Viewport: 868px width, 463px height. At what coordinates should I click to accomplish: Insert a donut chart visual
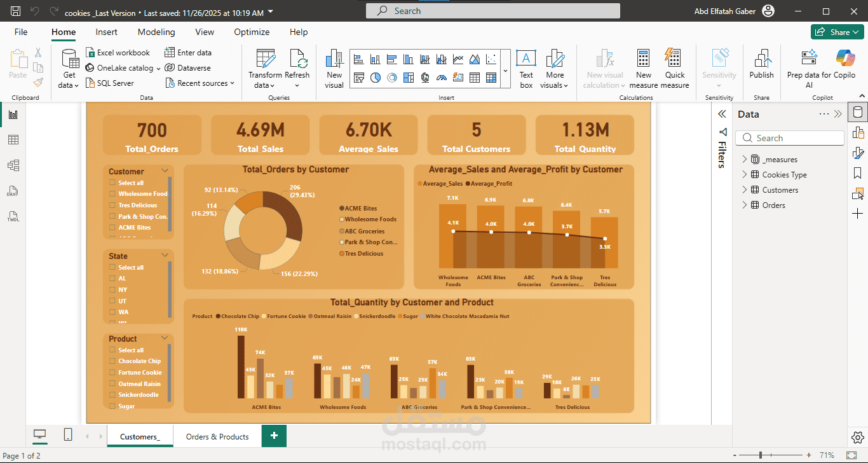pyautogui.click(x=391, y=78)
